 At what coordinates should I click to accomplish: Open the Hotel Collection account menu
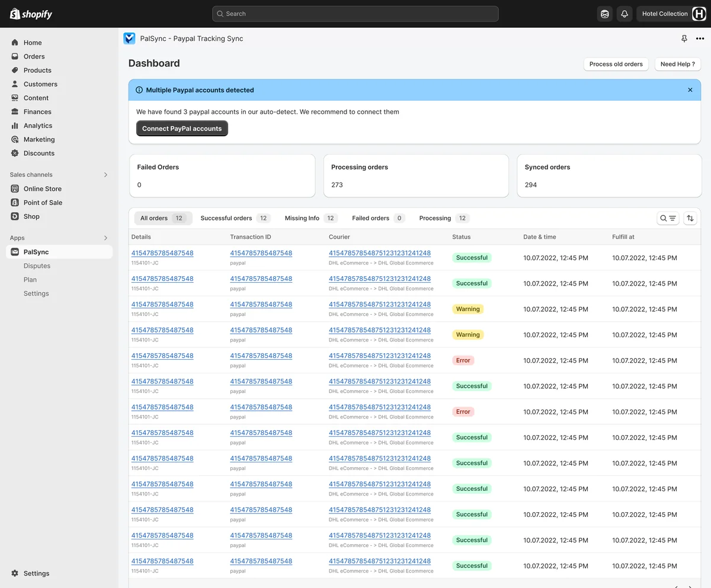pos(672,14)
